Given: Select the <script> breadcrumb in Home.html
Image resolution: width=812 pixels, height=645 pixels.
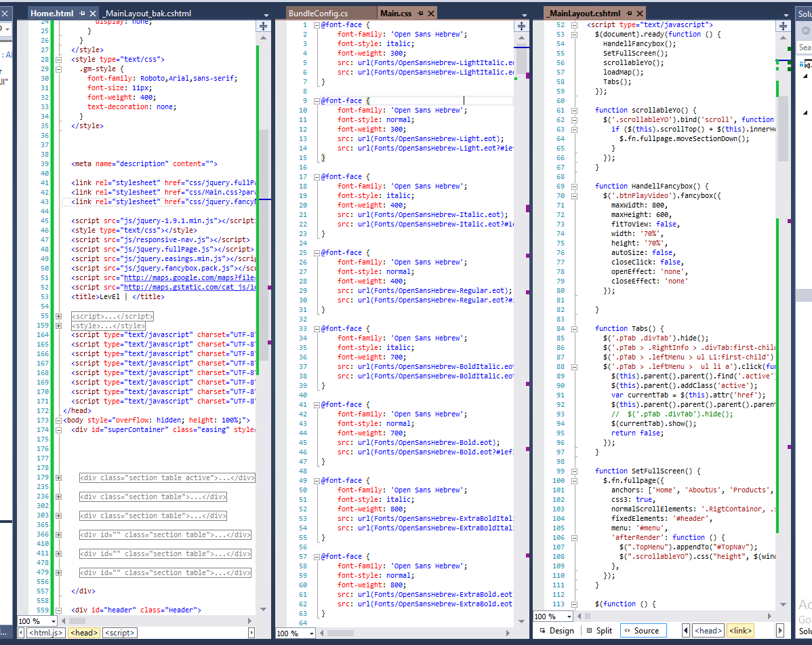Looking at the screenshot, I should pos(120,633).
